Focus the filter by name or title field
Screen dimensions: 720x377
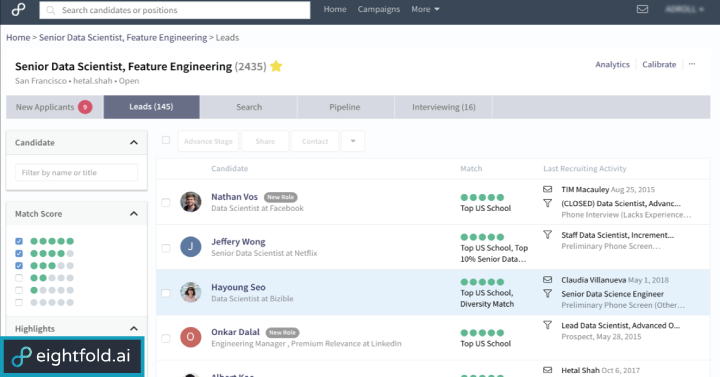coord(76,173)
